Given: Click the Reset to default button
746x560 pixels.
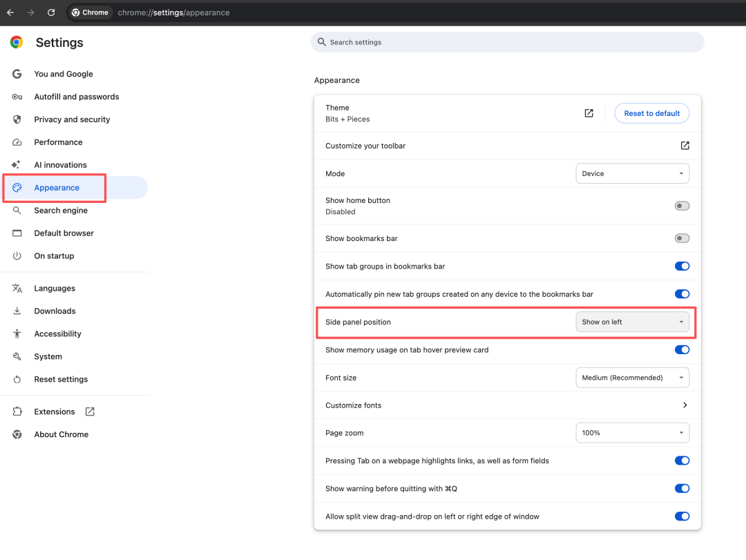Looking at the screenshot, I should pyautogui.click(x=651, y=113).
